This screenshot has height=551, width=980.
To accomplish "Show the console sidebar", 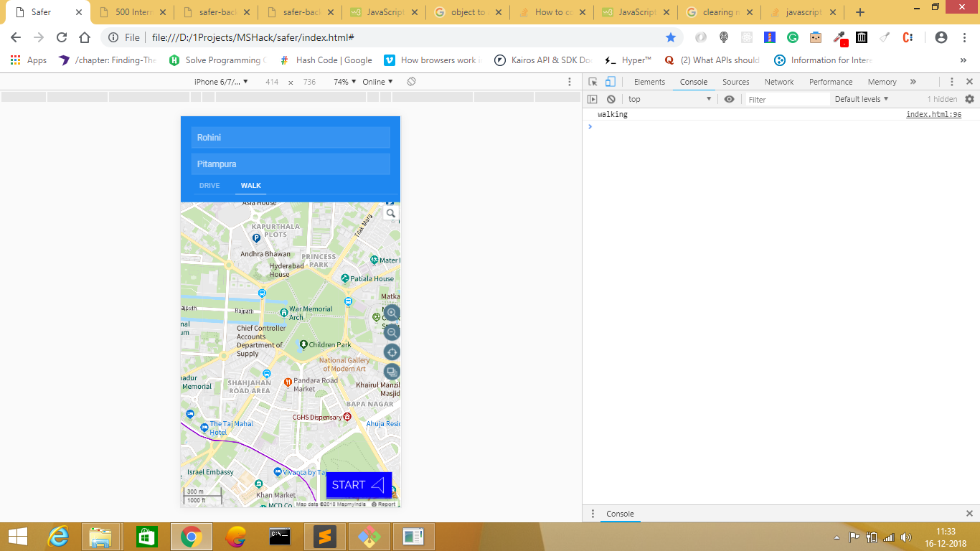I will (593, 100).
